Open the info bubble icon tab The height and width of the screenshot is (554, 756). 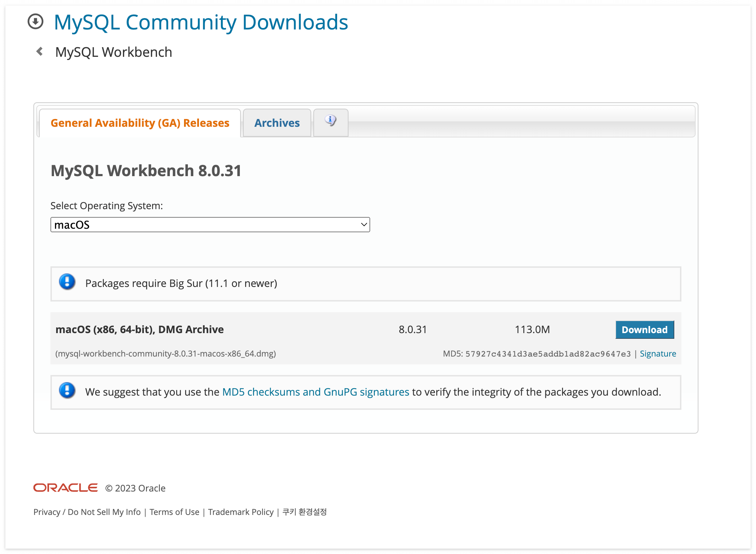coord(330,121)
